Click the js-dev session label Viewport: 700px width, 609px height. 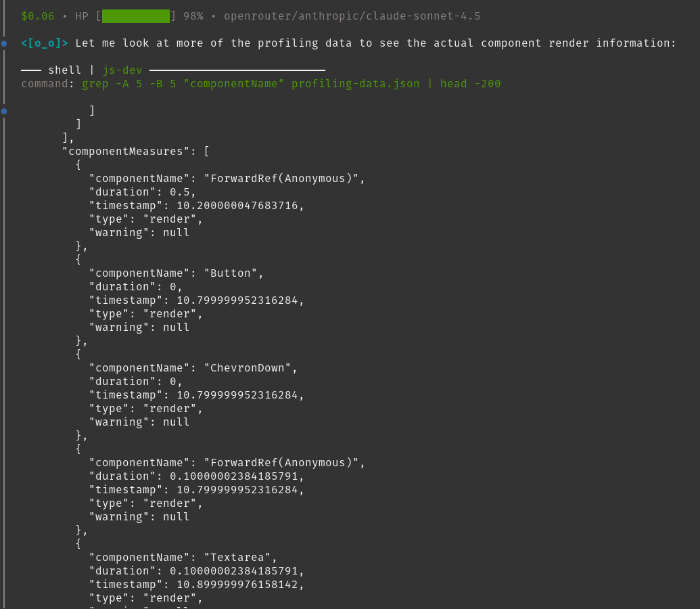[x=122, y=70]
